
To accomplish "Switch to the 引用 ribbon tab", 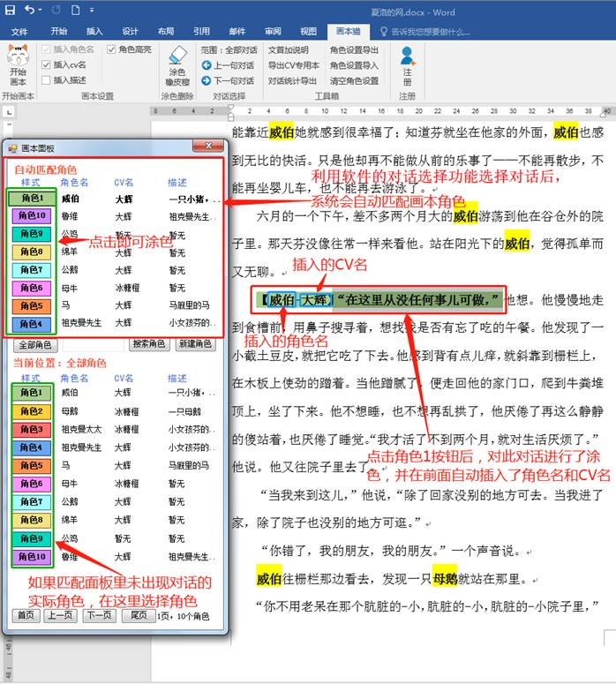I will (201, 31).
